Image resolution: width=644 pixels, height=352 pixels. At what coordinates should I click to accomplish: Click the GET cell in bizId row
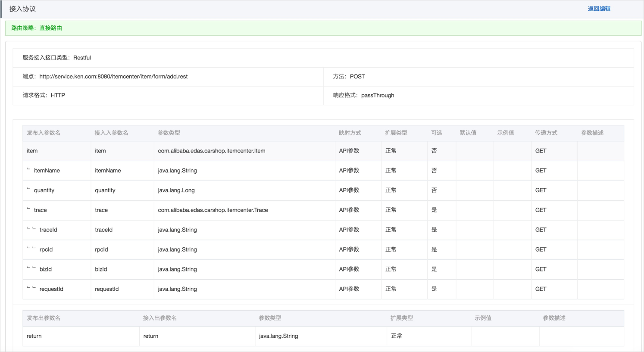554,270
